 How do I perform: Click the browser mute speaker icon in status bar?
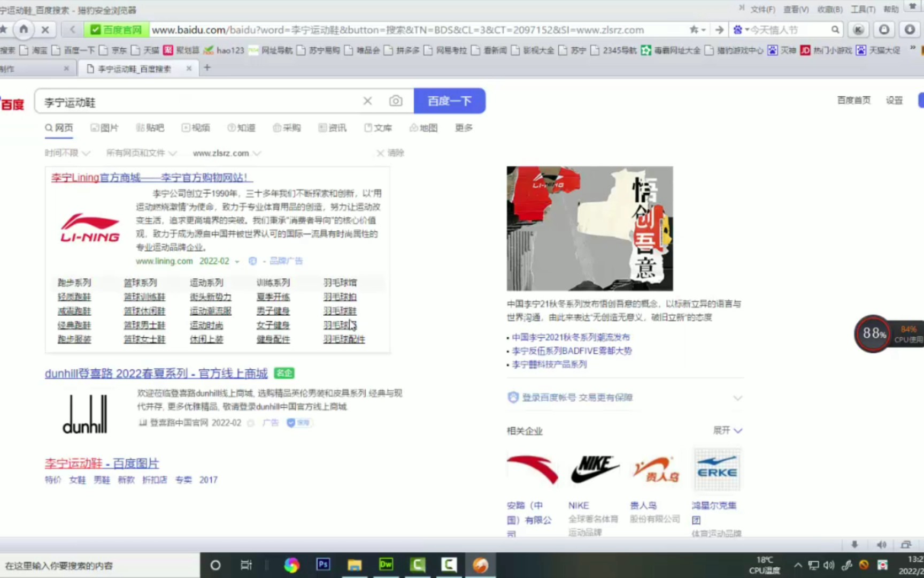tap(882, 545)
